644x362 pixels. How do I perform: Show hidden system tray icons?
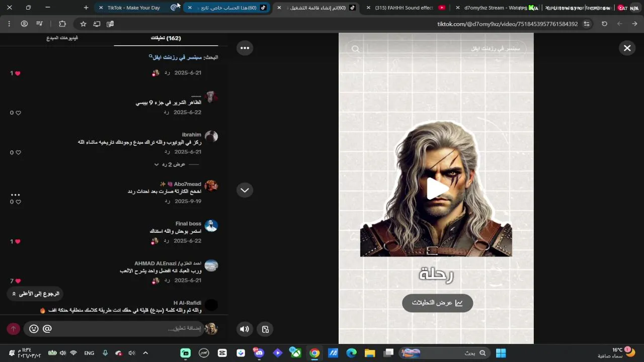pos(145,353)
